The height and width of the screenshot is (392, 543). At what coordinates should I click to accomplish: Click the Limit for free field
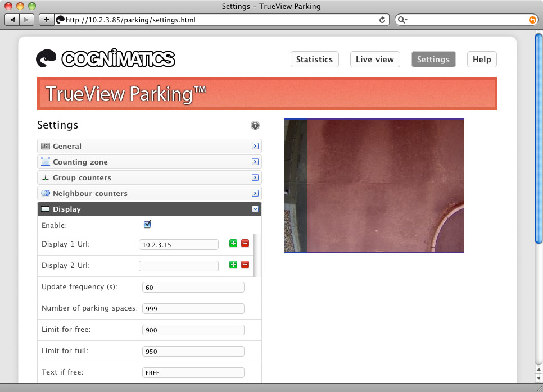pyautogui.click(x=193, y=330)
